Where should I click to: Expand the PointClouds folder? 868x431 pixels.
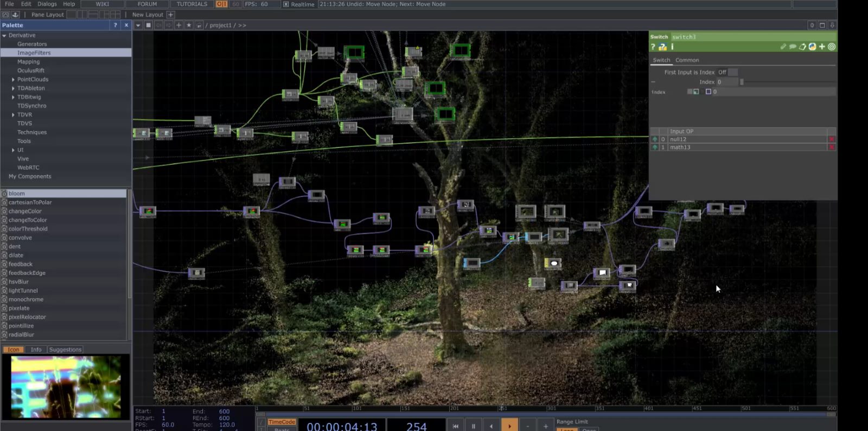pyautogui.click(x=13, y=80)
